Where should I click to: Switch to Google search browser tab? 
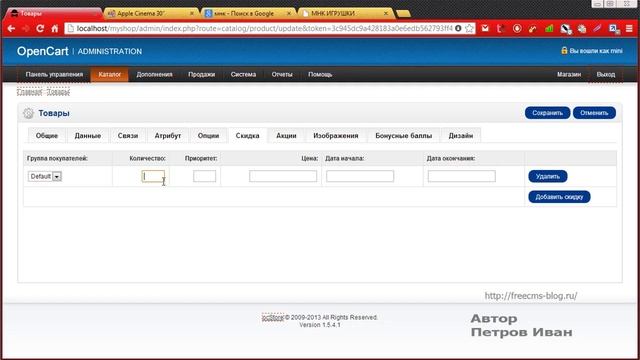click(247, 13)
